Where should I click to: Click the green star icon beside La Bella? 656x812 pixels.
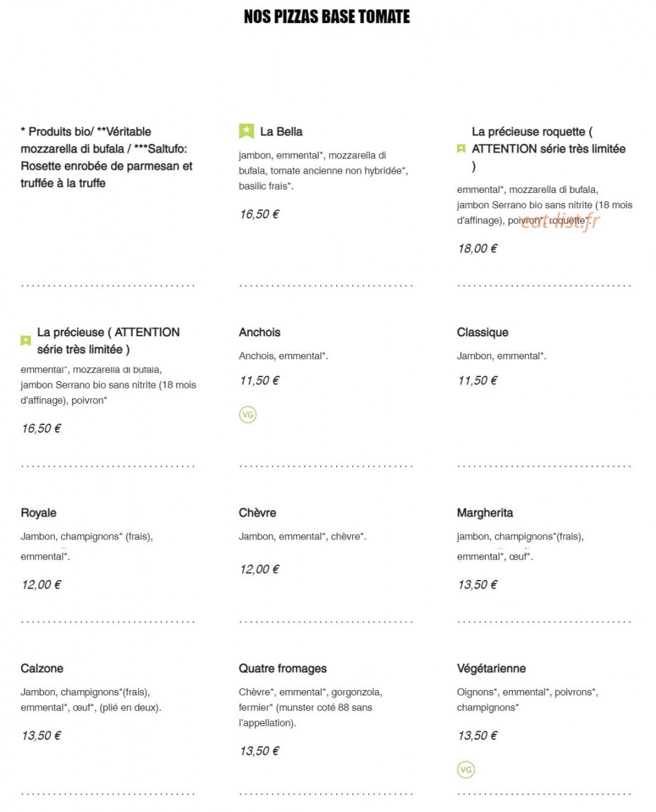coord(246,131)
